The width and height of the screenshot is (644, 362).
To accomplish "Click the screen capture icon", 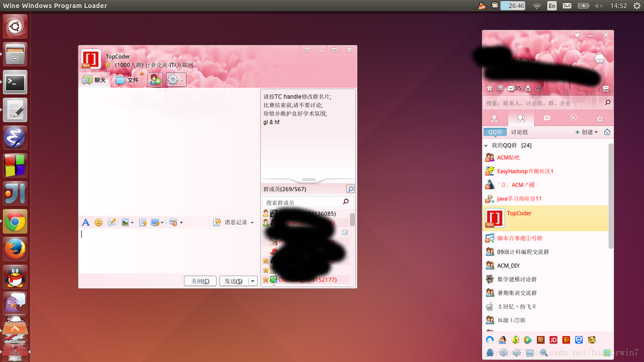I will point(155,222).
